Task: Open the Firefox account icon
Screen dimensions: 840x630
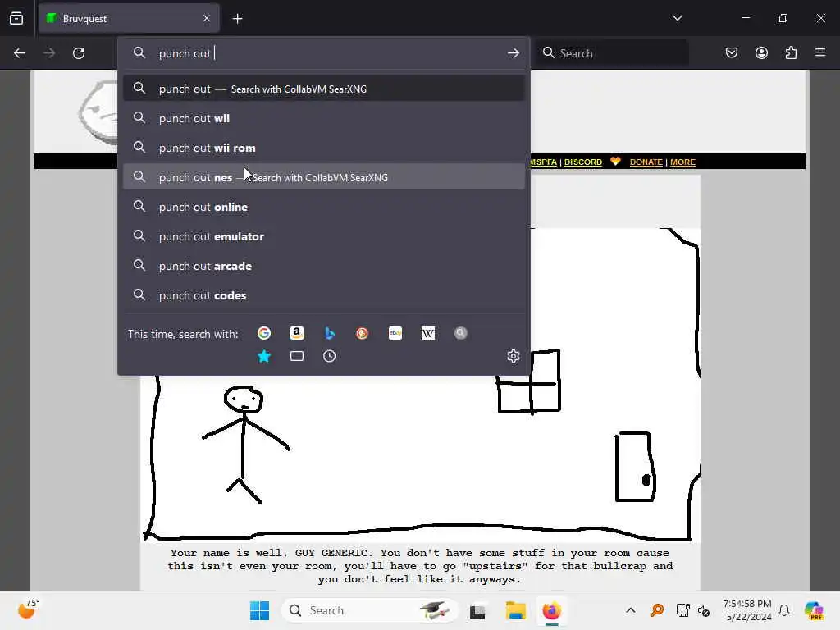Action: click(761, 53)
